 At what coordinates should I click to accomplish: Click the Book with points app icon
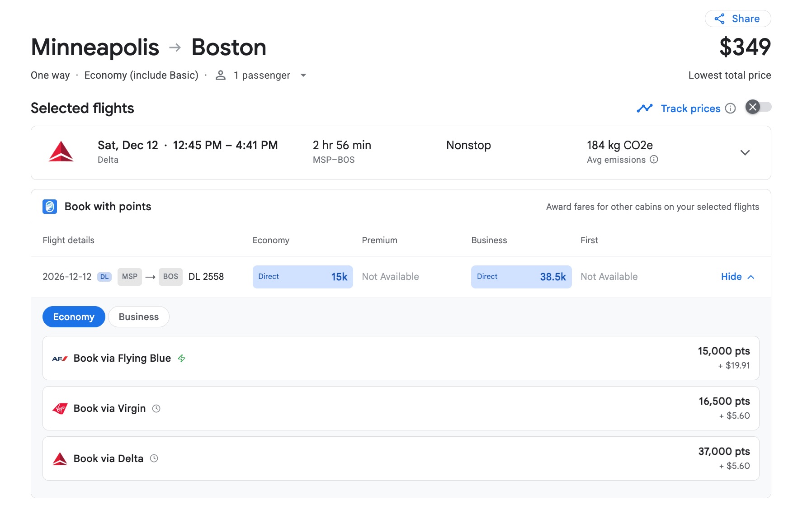tap(50, 207)
